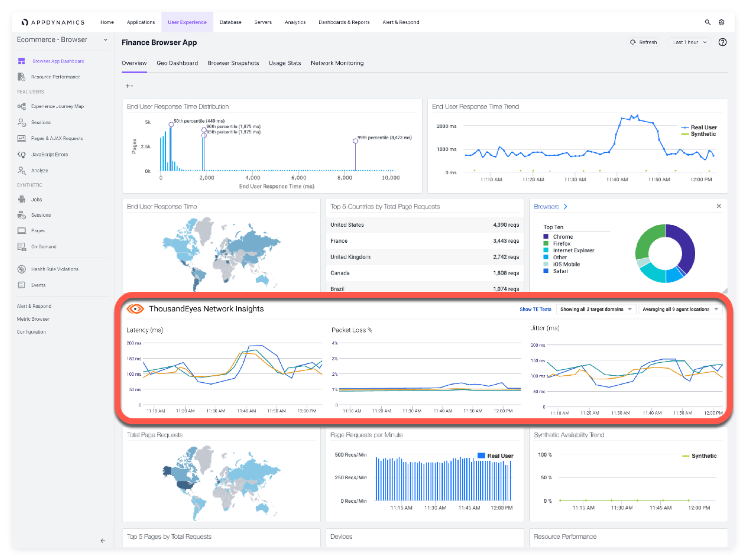Expand Browsers widget via chevron arrow
Screen dimensions: 747x560
565,206
